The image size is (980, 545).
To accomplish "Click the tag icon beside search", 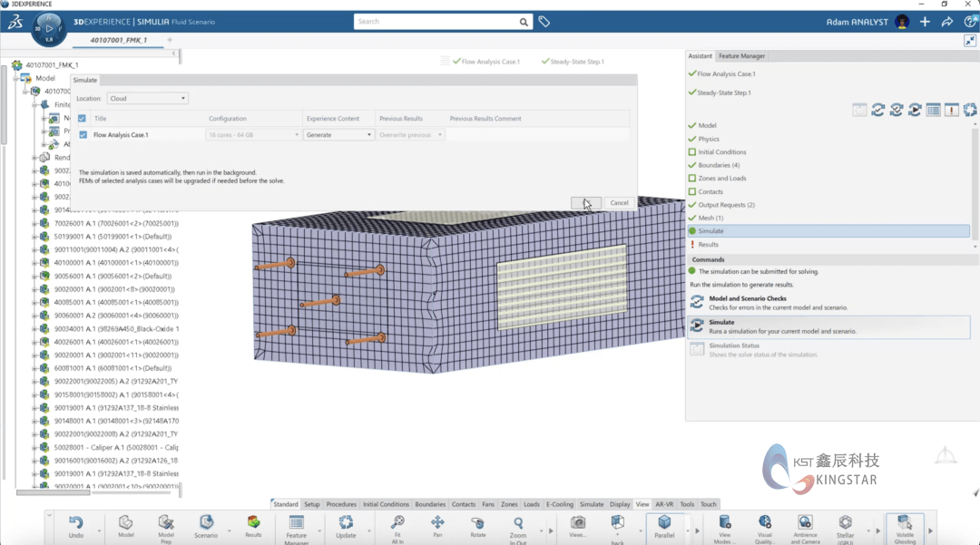I will click(x=544, y=22).
